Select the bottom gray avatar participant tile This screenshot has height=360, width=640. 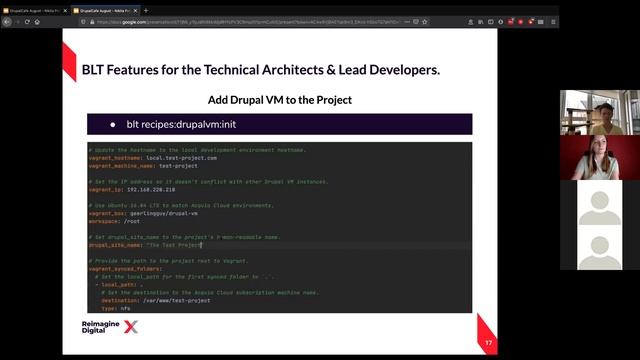click(600, 247)
